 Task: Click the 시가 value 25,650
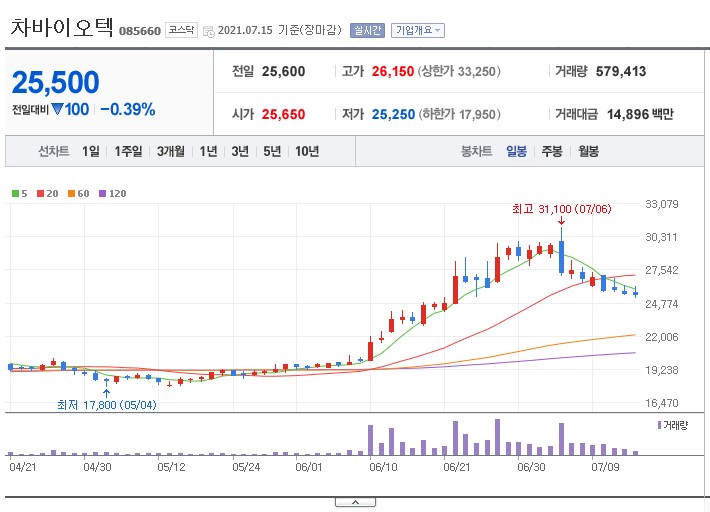click(x=283, y=115)
